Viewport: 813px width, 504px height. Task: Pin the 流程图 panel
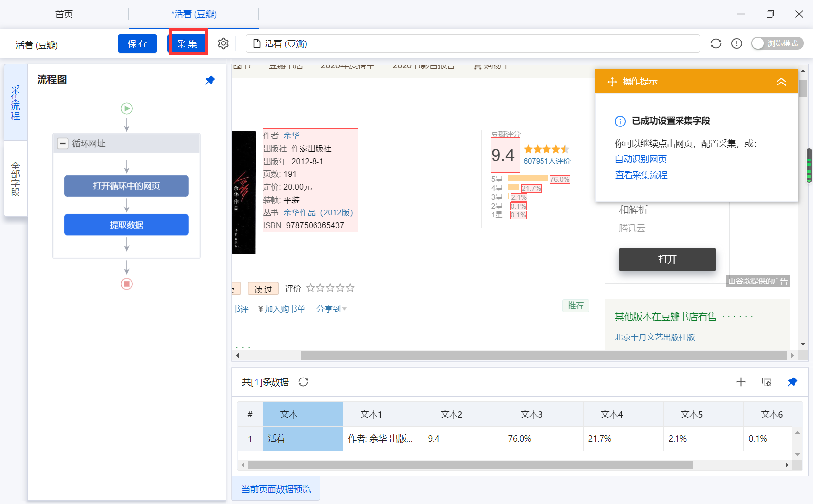pyautogui.click(x=210, y=80)
